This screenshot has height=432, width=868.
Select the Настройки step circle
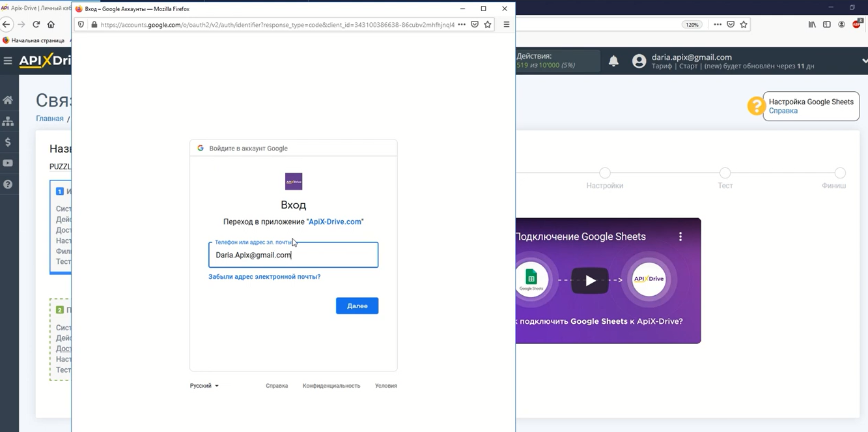pos(605,173)
